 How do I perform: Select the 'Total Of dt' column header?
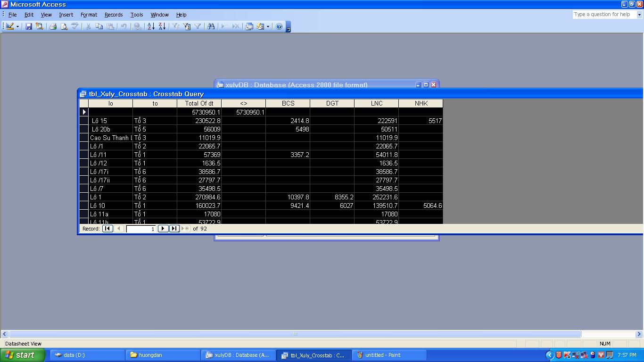click(199, 103)
